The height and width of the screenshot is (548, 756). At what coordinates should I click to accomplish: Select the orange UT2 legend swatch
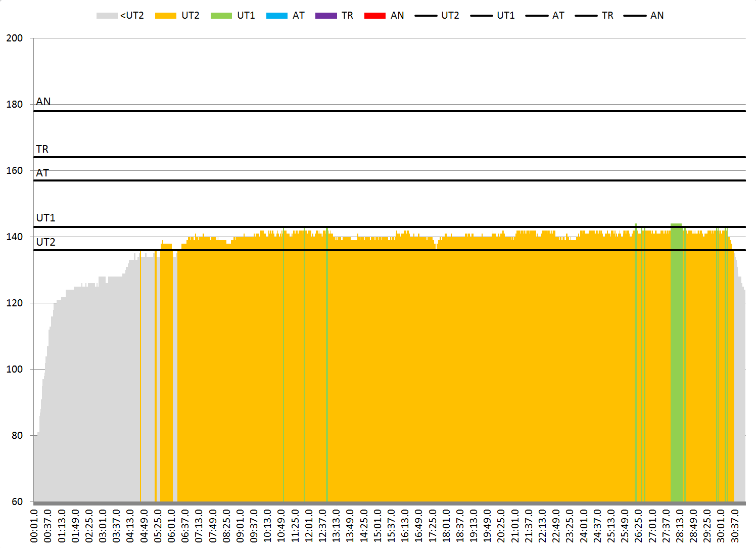pyautogui.click(x=165, y=16)
